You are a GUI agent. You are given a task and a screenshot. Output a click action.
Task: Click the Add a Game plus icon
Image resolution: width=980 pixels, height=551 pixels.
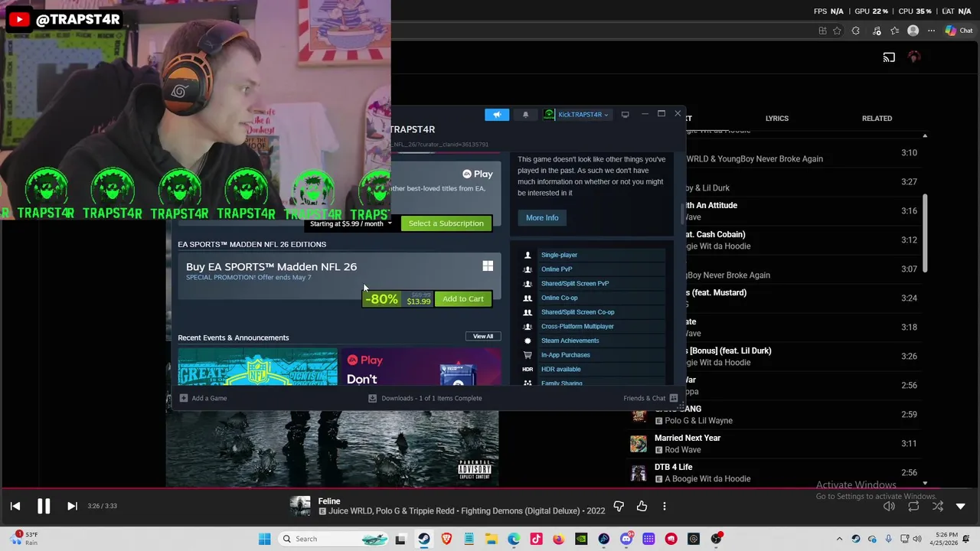click(x=183, y=398)
